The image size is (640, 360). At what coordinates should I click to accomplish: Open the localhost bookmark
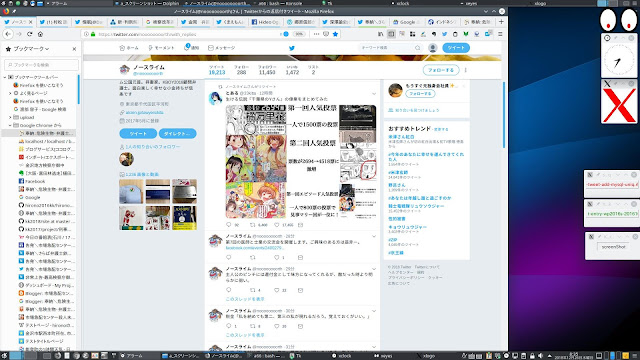tap(47, 141)
